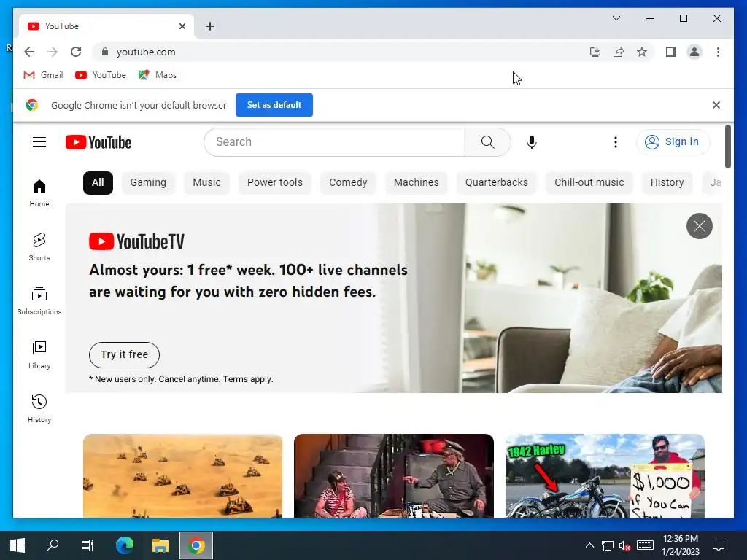747x560 pixels.
Task: Dismiss the YouTube TV promo banner
Action: pos(699,226)
